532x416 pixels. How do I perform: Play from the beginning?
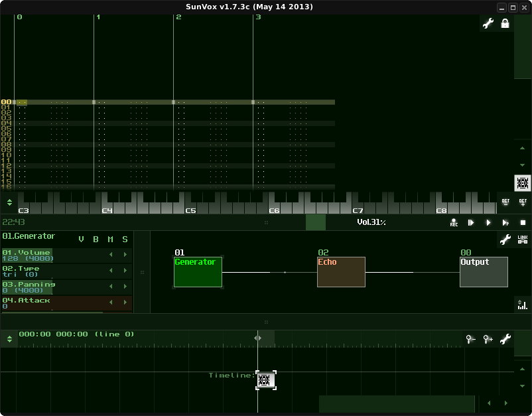pyautogui.click(x=470, y=222)
